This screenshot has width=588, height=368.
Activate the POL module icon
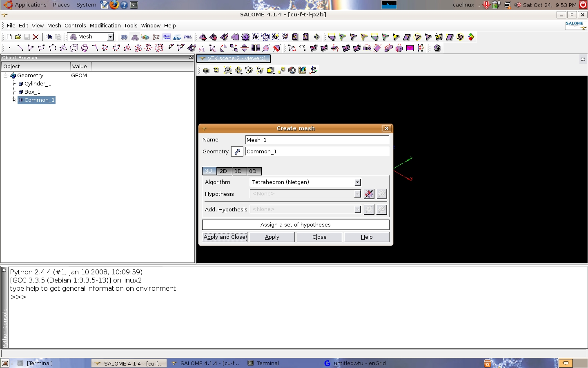tap(188, 37)
